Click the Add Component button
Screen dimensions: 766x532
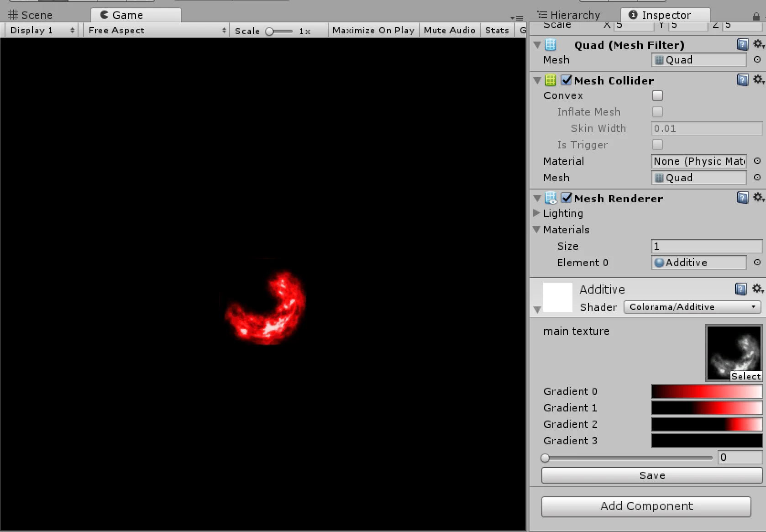[646, 506]
